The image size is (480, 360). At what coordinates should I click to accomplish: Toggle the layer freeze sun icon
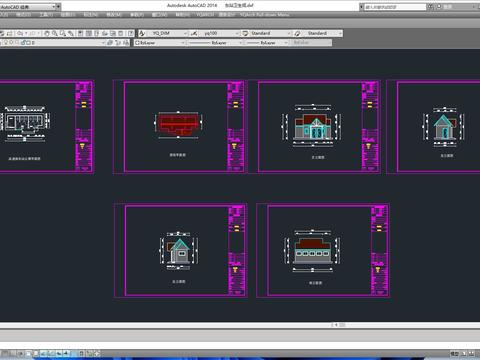click(11, 43)
